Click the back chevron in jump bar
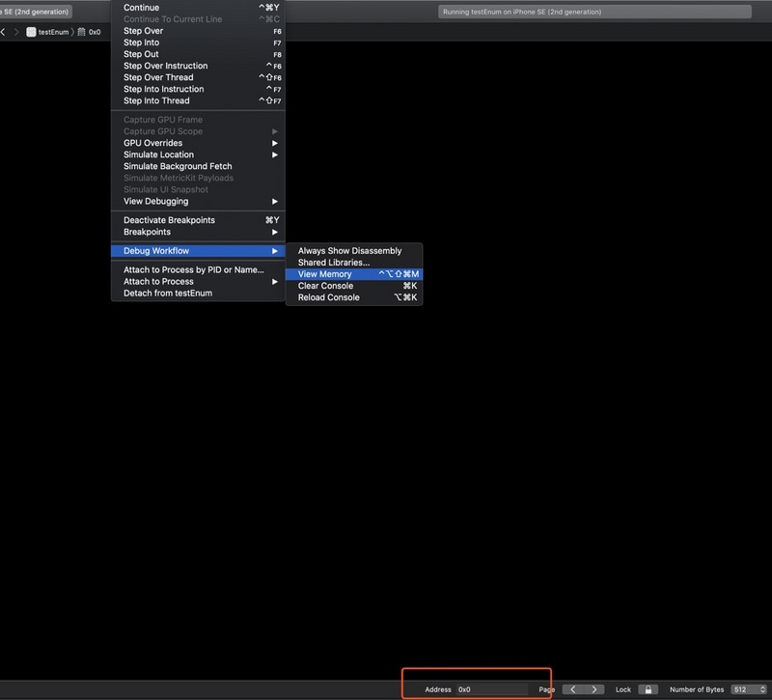772x700 pixels. click(x=3, y=31)
